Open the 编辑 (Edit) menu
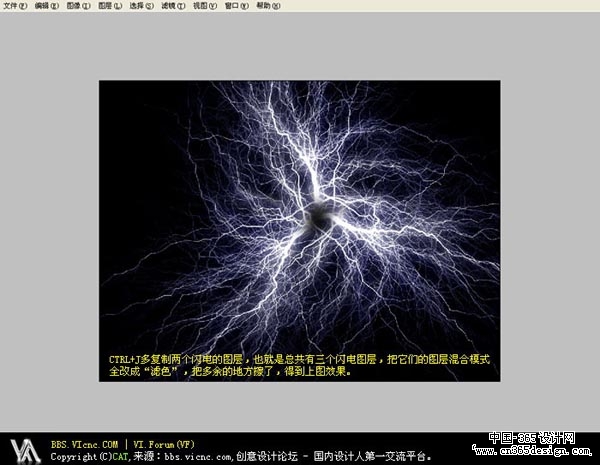 click(47, 6)
